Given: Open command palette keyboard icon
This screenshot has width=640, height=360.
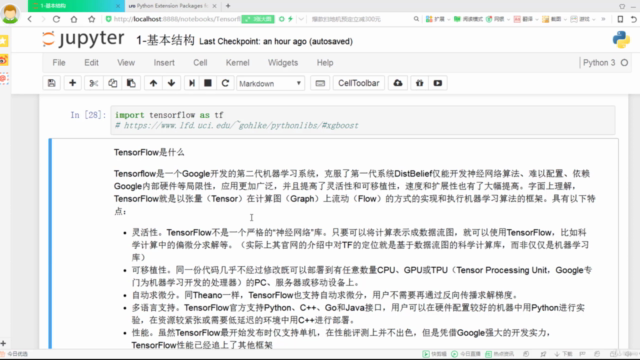Looking at the screenshot, I should 320,83.
